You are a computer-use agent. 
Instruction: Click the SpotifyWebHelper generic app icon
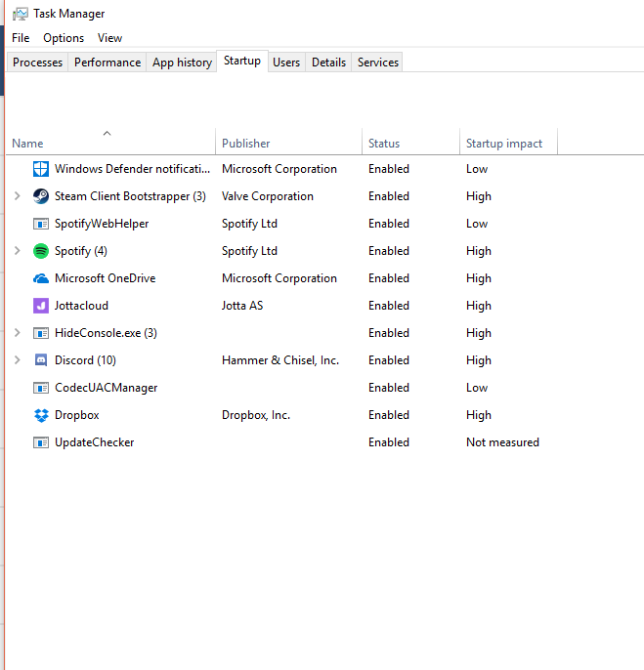pyautogui.click(x=41, y=224)
